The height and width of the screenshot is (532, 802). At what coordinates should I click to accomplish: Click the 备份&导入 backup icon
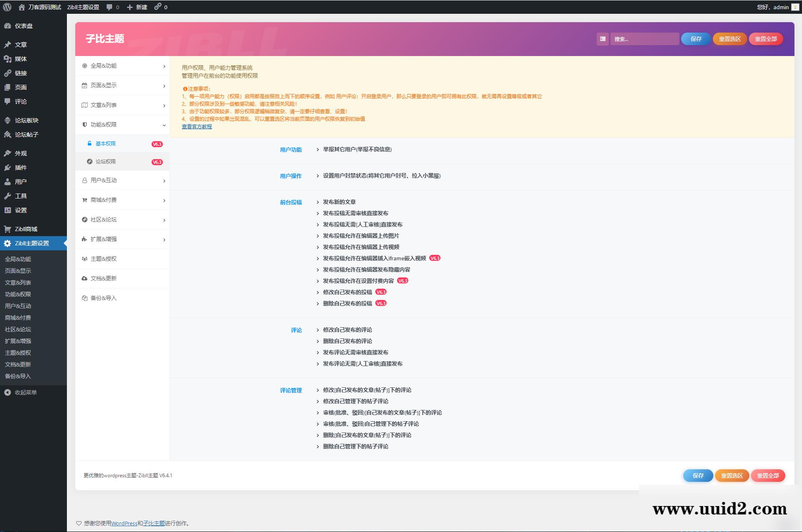click(84, 298)
